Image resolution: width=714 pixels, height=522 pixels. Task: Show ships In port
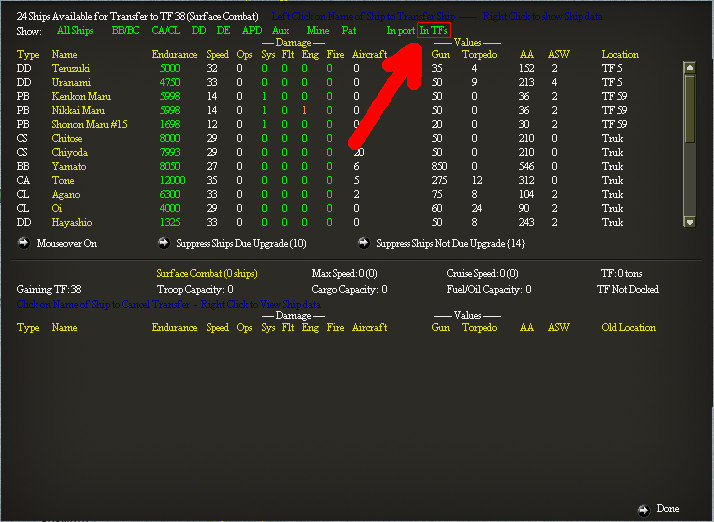[x=401, y=31]
